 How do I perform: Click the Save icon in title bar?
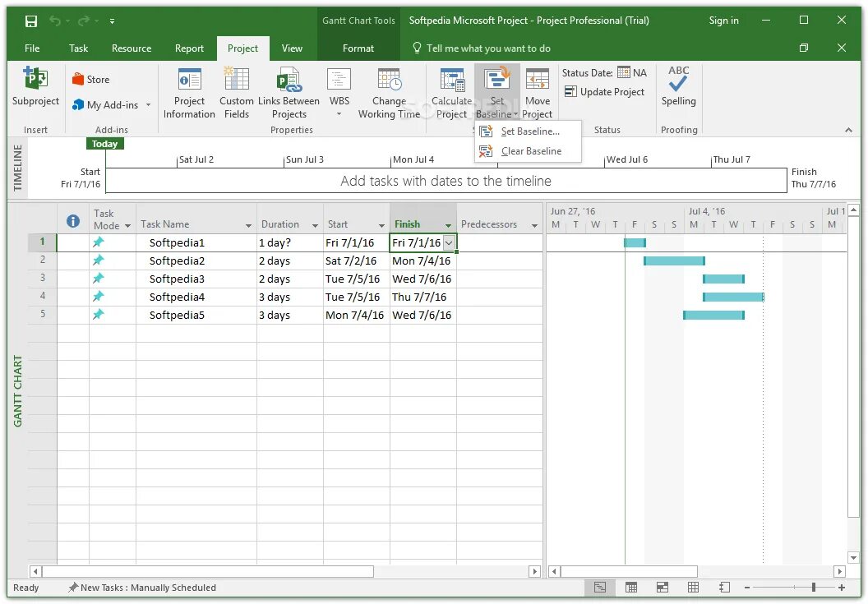pos(31,21)
